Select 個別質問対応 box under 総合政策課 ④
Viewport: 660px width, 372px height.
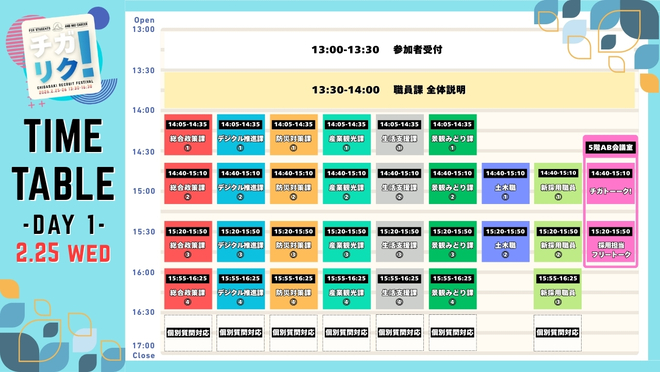click(188, 333)
